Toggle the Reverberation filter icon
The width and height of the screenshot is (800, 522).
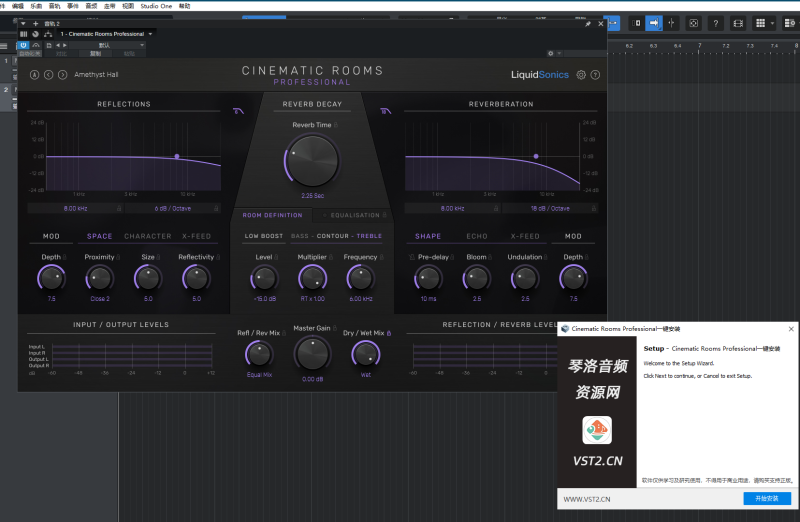coord(385,111)
